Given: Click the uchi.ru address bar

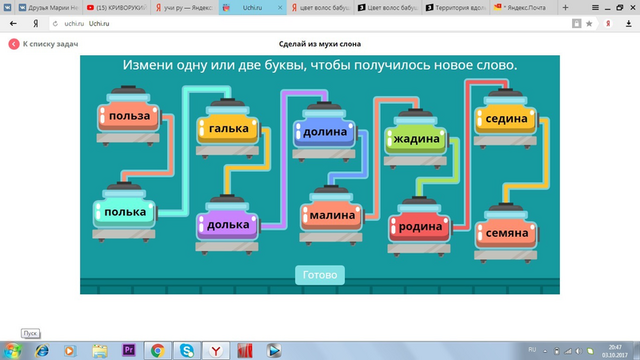Looking at the screenshot, I should tap(310, 24).
